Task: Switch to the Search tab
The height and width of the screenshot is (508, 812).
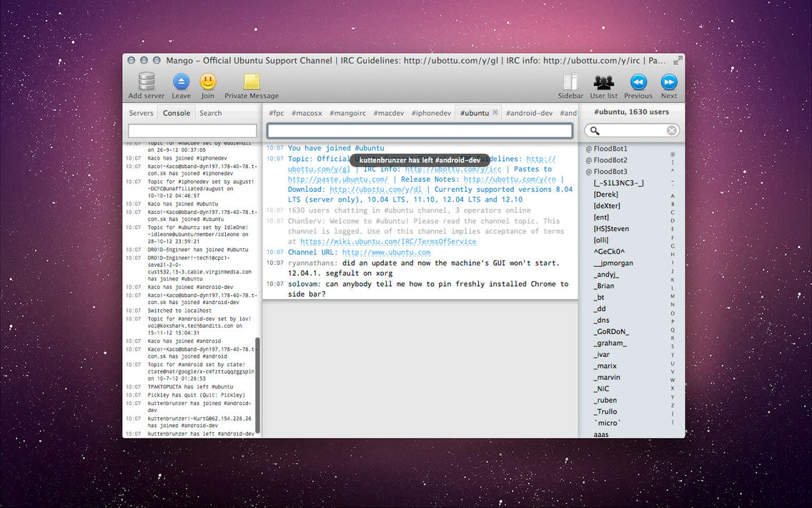Action: click(210, 113)
